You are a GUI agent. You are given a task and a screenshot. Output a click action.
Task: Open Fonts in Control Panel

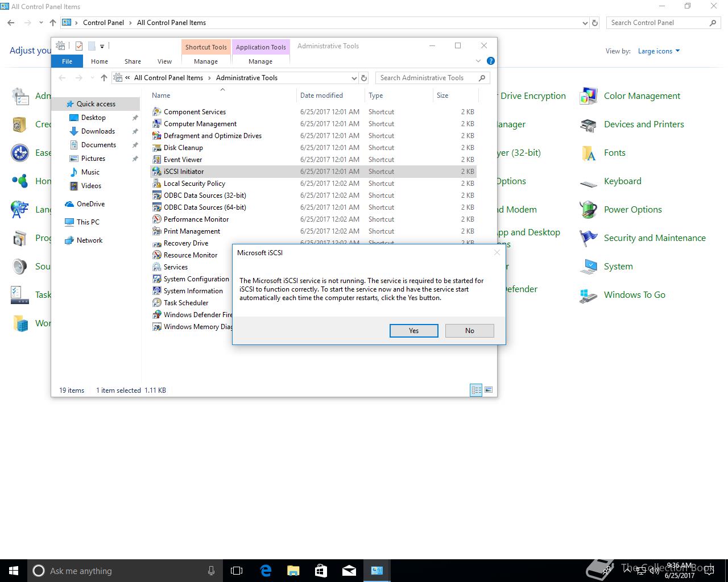coord(602,153)
